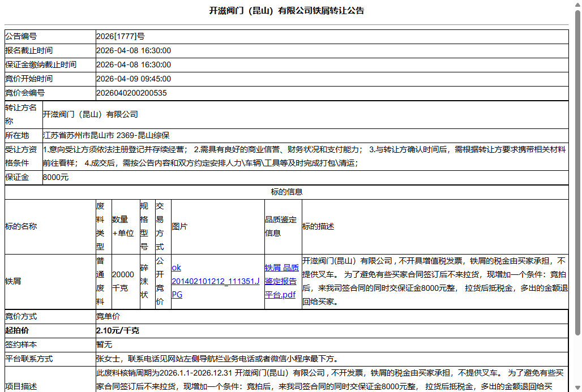Click the 竞价方式 value 竞单价
Screen dimensions: 582x392
click(x=108, y=316)
